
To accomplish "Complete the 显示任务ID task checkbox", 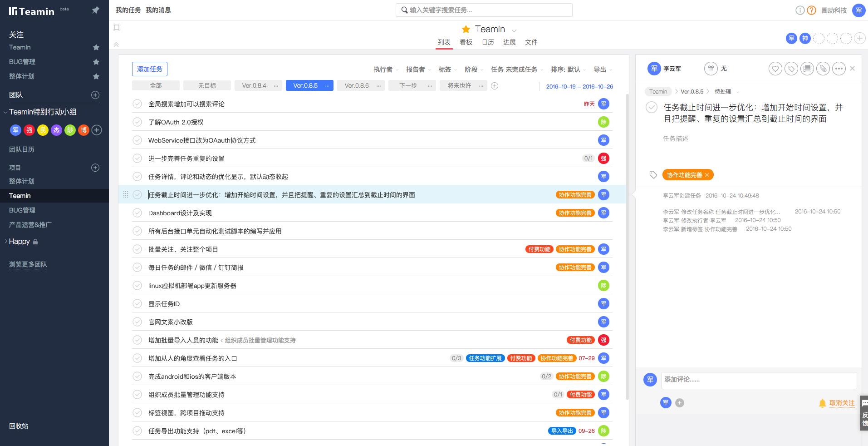I will point(137,304).
